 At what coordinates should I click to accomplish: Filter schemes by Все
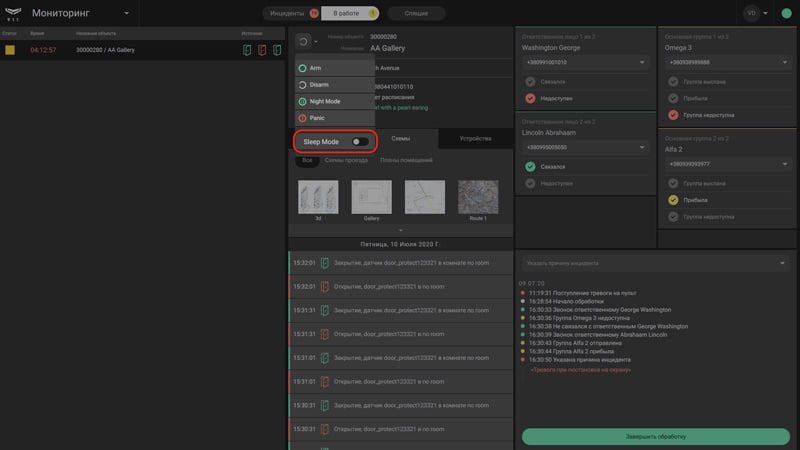(x=307, y=160)
